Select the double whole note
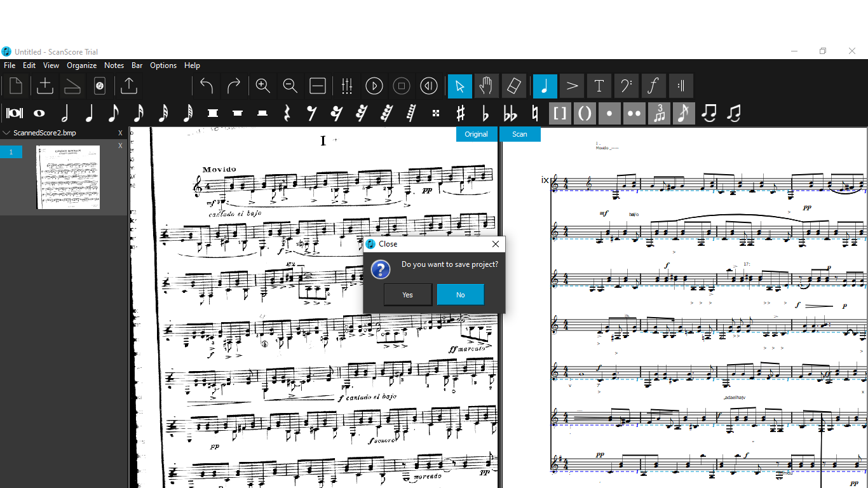The image size is (868, 488). point(15,113)
